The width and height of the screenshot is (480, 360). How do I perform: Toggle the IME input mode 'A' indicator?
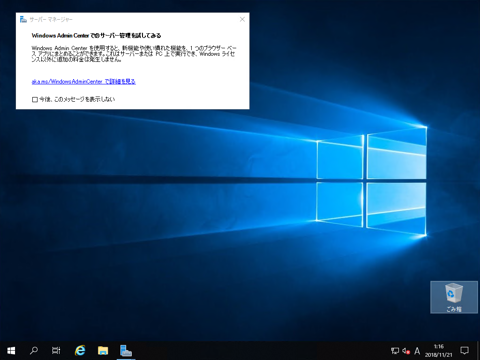click(417, 351)
